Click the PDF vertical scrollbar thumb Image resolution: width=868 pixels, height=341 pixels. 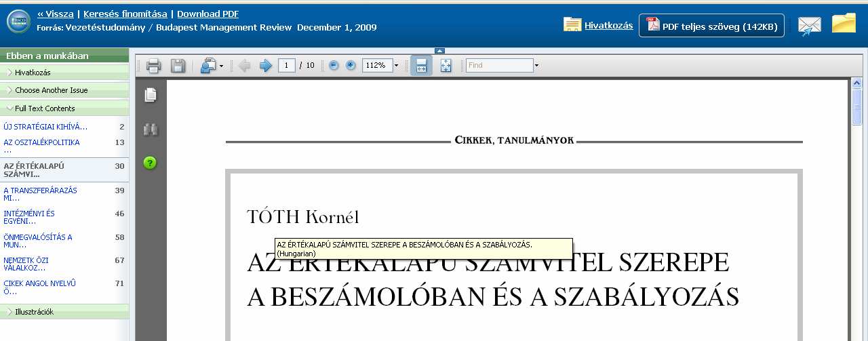tap(856, 106)
